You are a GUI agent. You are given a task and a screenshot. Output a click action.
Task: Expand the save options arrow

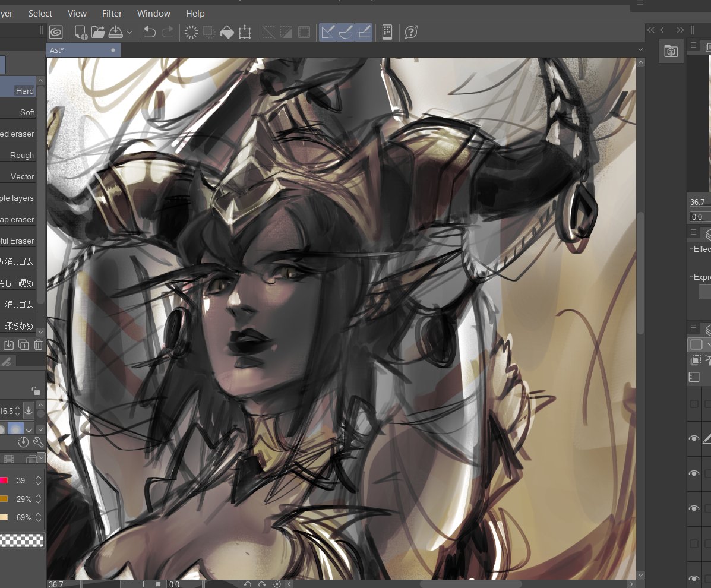(129, 32)
